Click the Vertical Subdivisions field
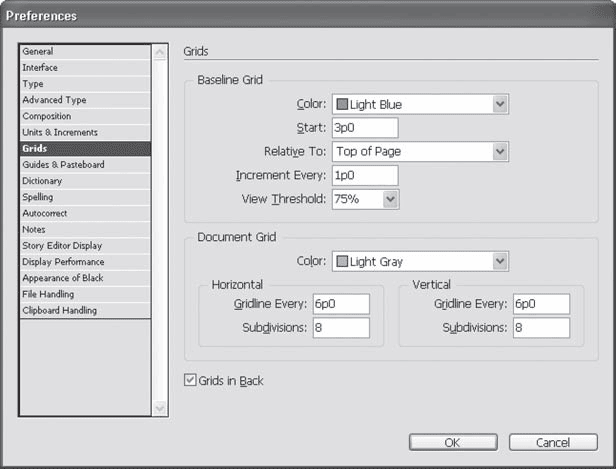Screen dimensions: 616x469 (x=541, y=328)
